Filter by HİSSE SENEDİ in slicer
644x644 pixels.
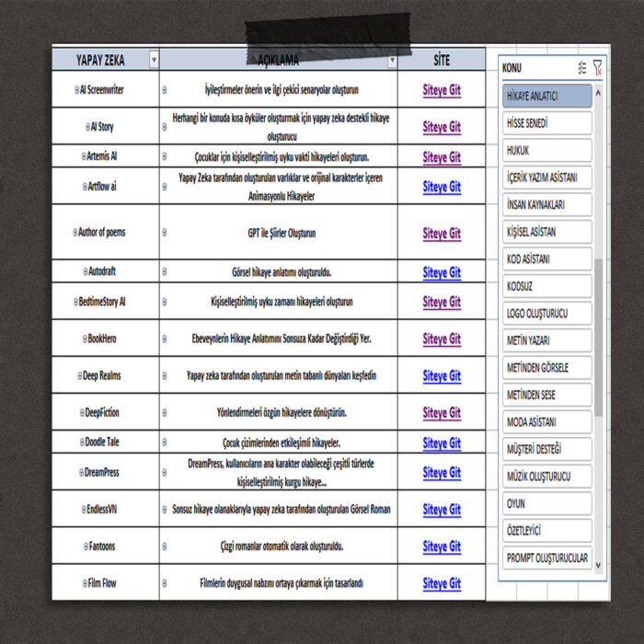[x=547, y=123]
